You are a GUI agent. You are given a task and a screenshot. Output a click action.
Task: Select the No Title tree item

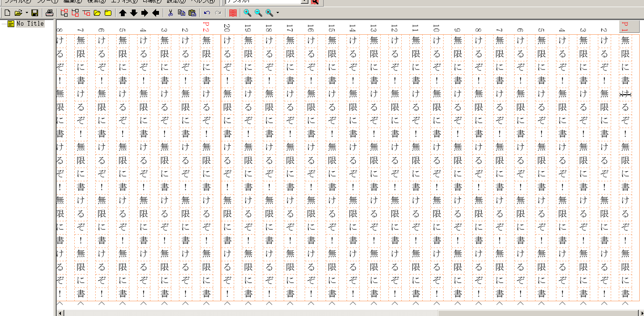click(x=30, y=24)
